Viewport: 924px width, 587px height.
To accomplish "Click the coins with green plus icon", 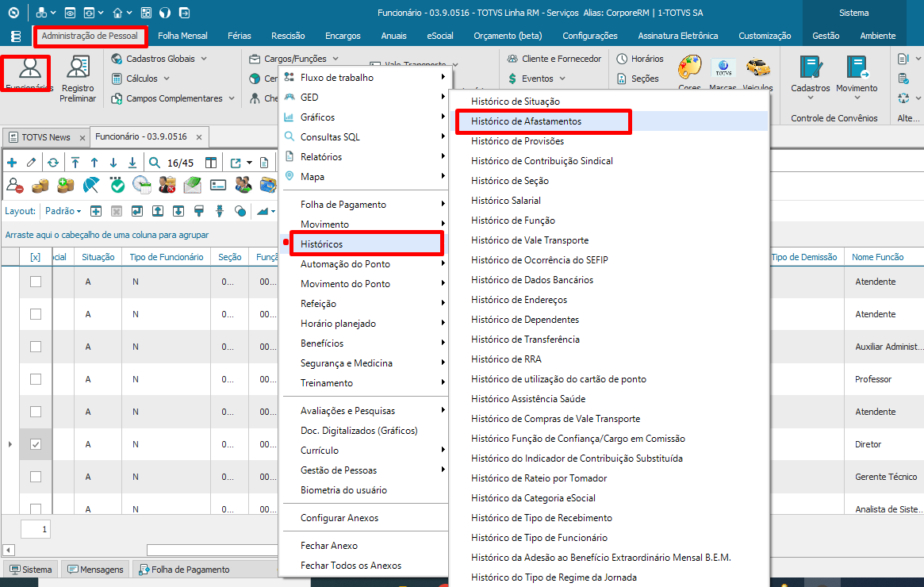I will coord(65,186).
